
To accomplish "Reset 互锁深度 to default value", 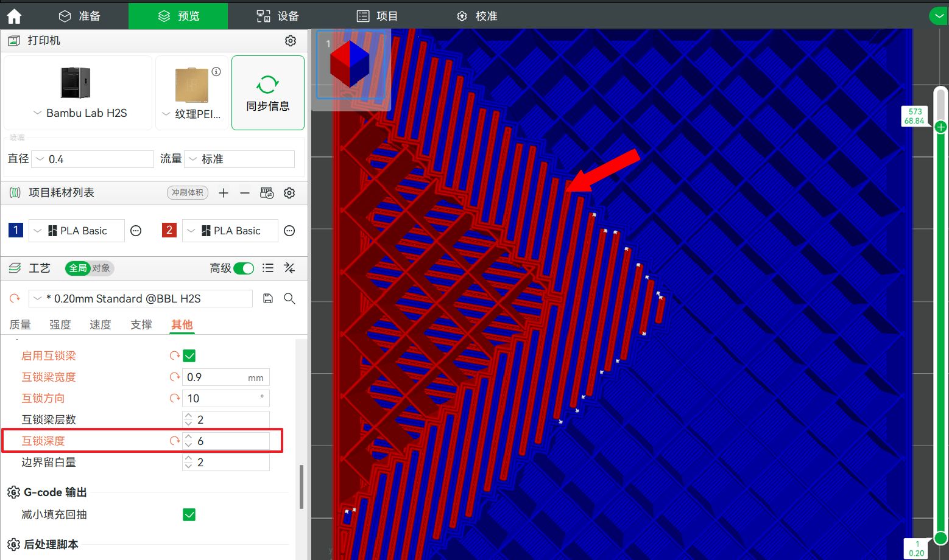I will click(x=174, y=441).
